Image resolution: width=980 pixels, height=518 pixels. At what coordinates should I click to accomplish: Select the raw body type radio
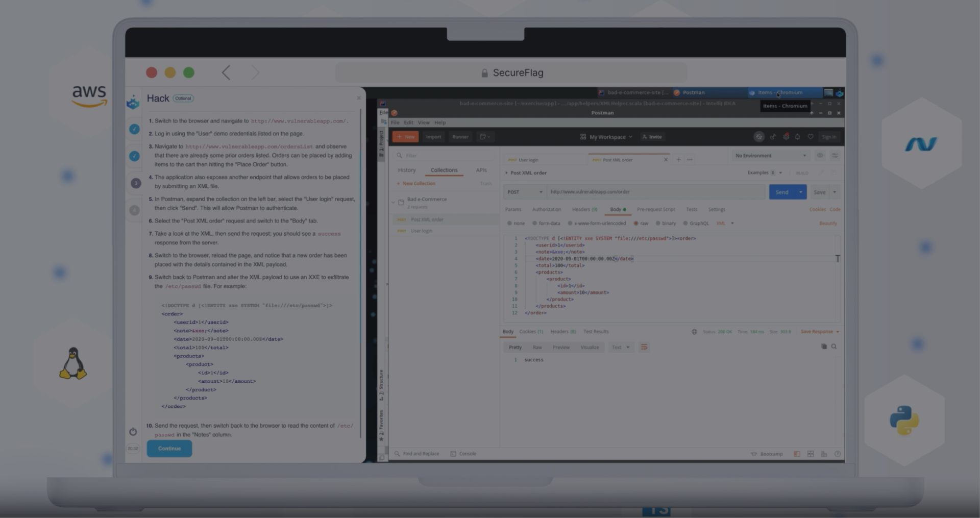click(636, 224)
